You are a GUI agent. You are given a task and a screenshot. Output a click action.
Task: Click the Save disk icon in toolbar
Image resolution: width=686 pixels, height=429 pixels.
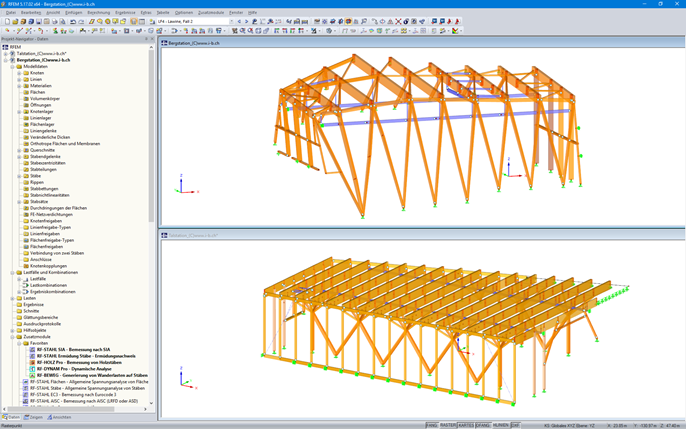(38, 21)
